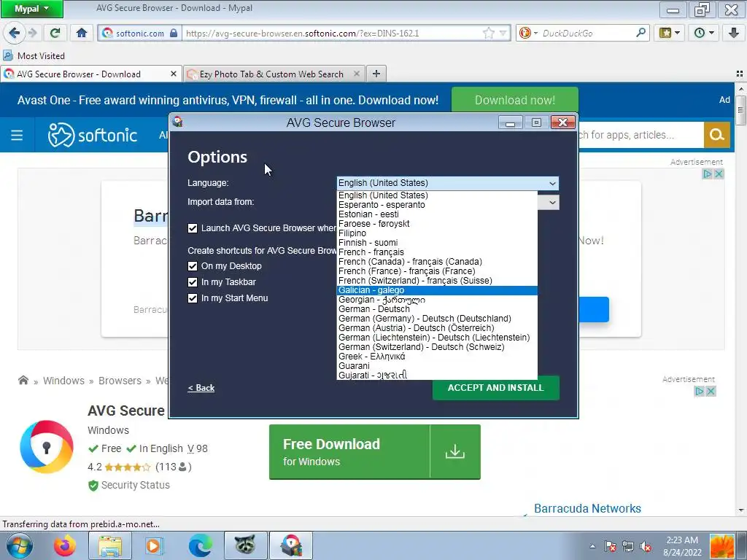Uncheck On my Desktop shortcut
747x560 pixels.
tap(193, 266)
